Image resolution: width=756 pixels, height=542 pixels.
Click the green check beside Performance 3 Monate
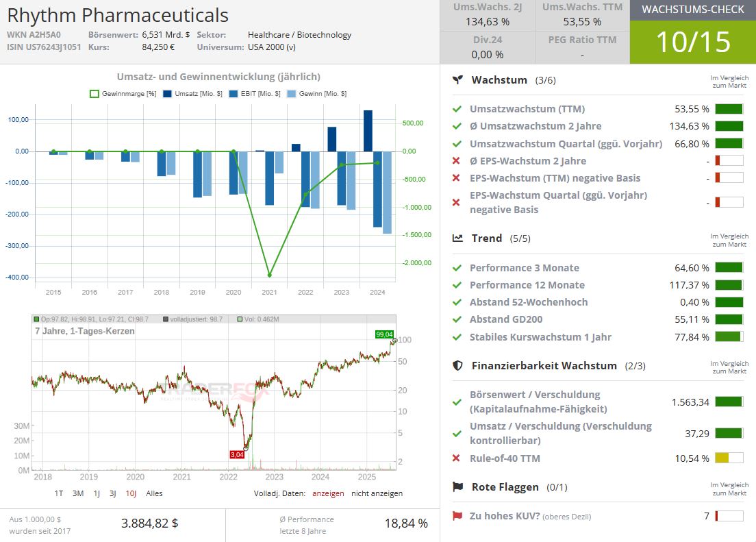point(457,268)
